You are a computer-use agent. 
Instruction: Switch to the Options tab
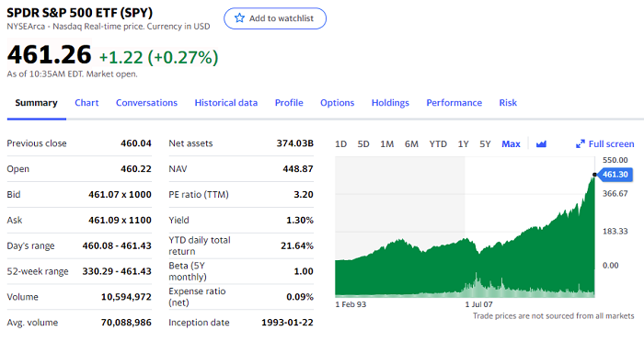(338, 103)
